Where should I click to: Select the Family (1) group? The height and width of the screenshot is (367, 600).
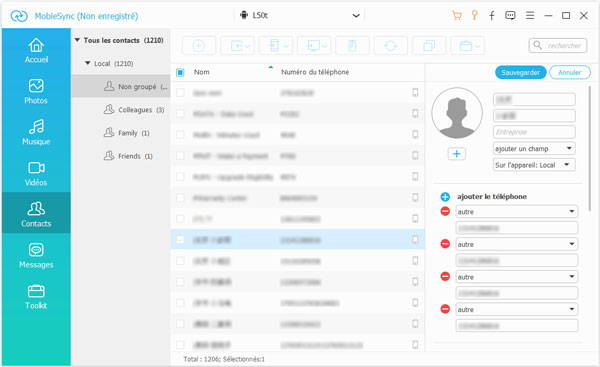121,133
